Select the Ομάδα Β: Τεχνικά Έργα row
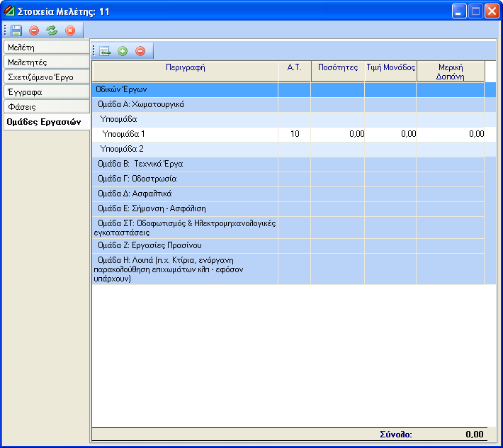503x448 pixels. [x=294, y=164]
